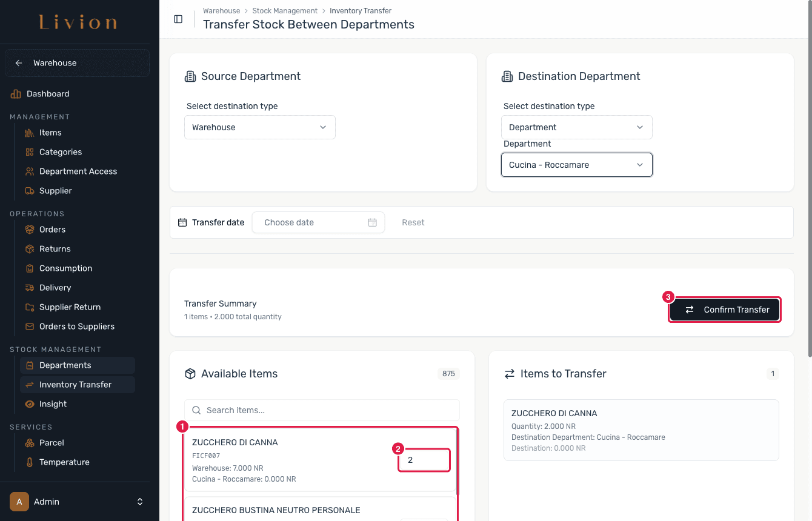Click Warehouse breadcrumb link
Viewport: 812px width, 521px height.
(221, 11)
